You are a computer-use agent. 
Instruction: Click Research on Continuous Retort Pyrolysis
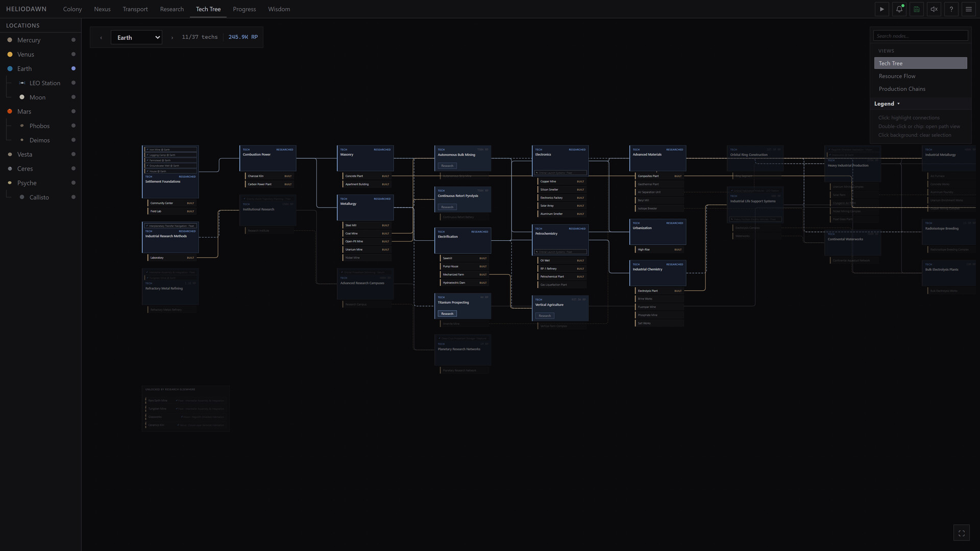447,207
